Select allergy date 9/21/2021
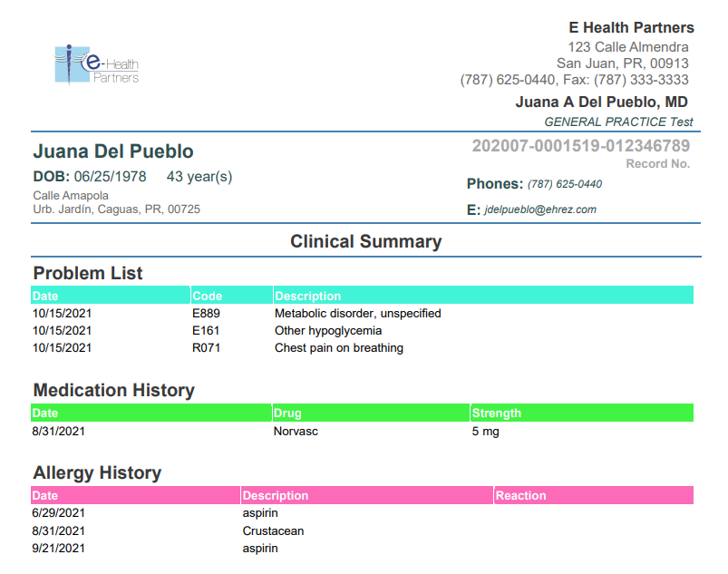The image size is (728, 574). pos(59,549)
